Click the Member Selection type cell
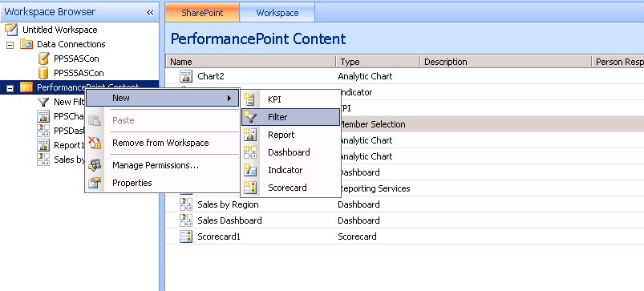The image size is (644, 291). click(372, 124)
